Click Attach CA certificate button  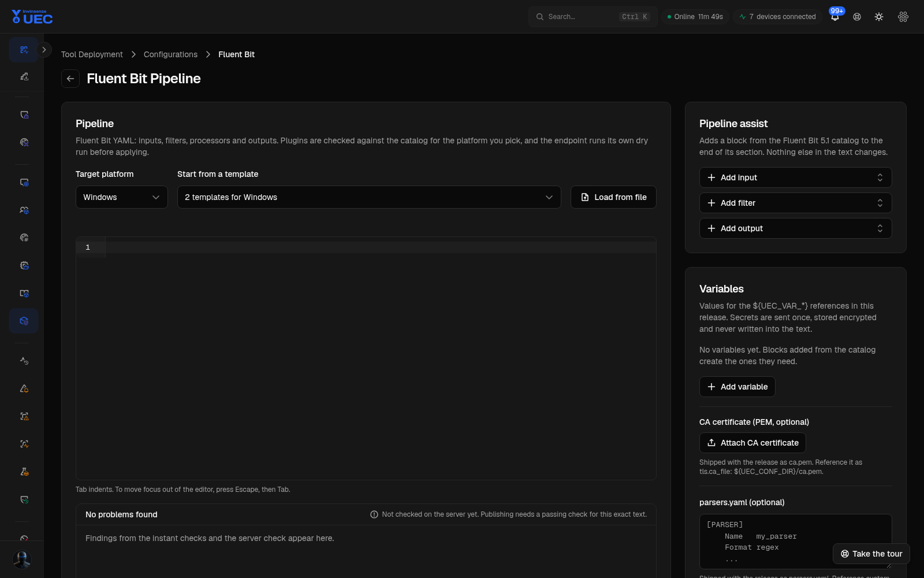(752, 443)
